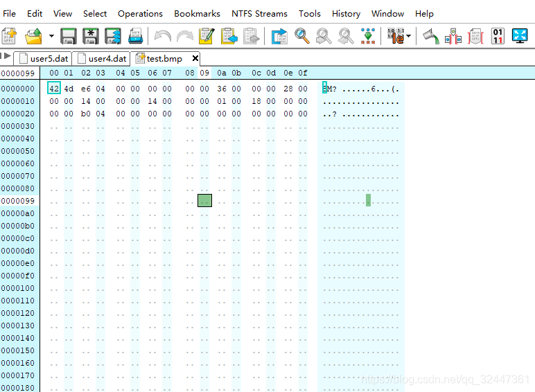Open the NTFS Streams menu
Image resolution: width=535 pixels, height=392 pixels.
(x=259, y=14)
